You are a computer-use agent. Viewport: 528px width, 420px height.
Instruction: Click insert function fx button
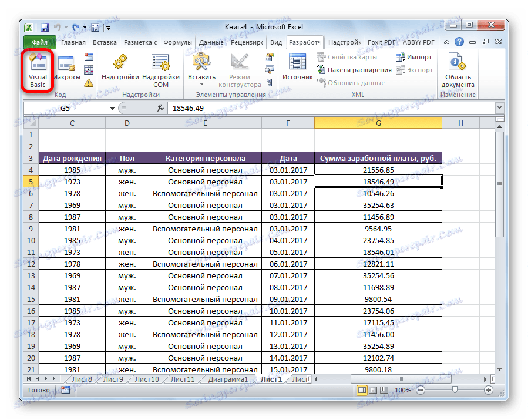point(160,108)
